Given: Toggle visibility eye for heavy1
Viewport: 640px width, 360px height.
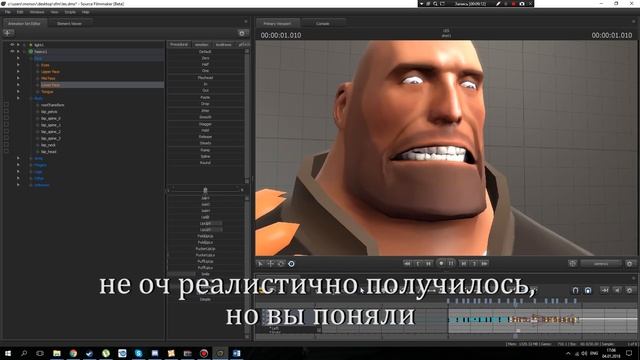Looking at the screenshot, I should (12, 51).
